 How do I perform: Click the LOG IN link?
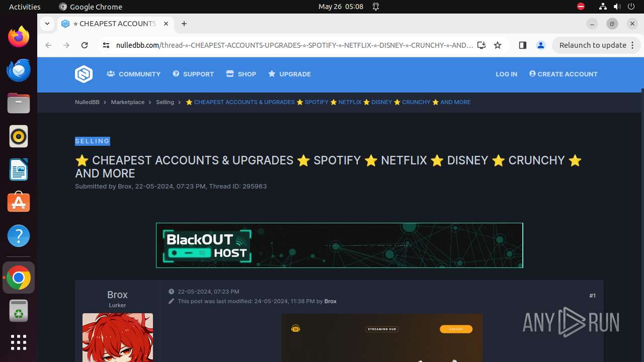(x=506, y=74)
